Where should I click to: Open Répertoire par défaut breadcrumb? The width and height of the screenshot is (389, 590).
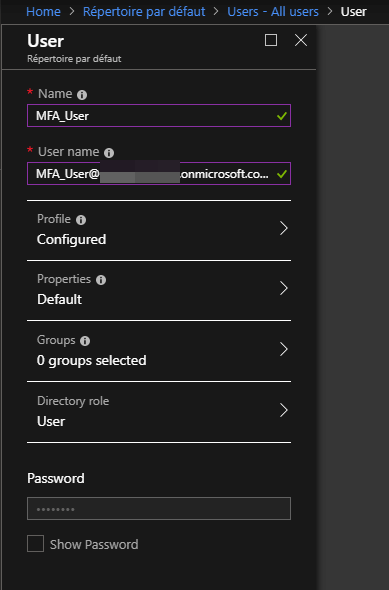pos(144,12)
